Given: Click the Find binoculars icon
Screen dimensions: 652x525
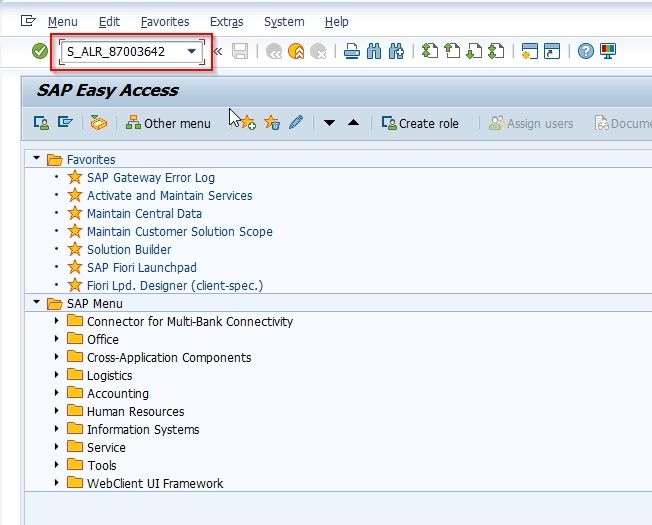Looking at the screenshot, I should click(x=374, y=52).
